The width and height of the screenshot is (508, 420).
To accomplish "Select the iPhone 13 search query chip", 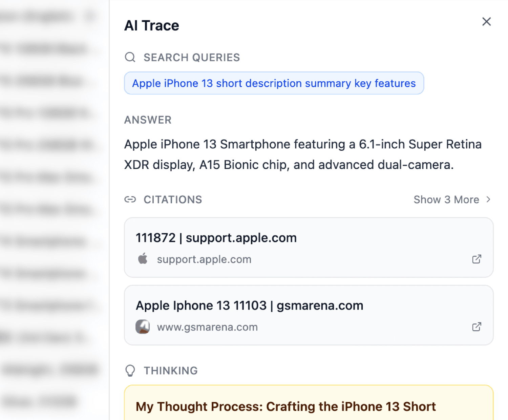I will pyautogui.click(x=274, y=83).
